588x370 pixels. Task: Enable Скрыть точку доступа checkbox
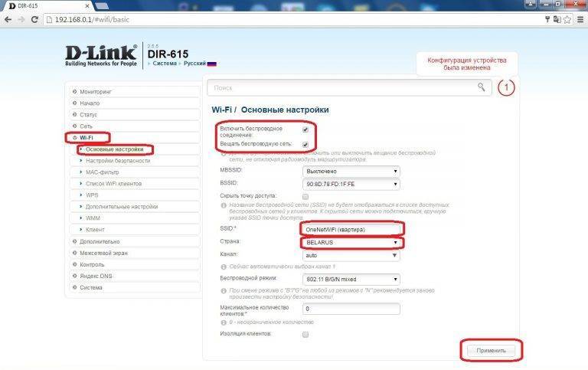pos(305,197)
